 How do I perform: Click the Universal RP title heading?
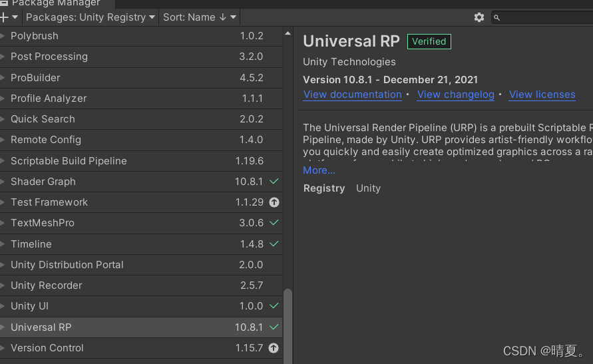pos(351,41)
